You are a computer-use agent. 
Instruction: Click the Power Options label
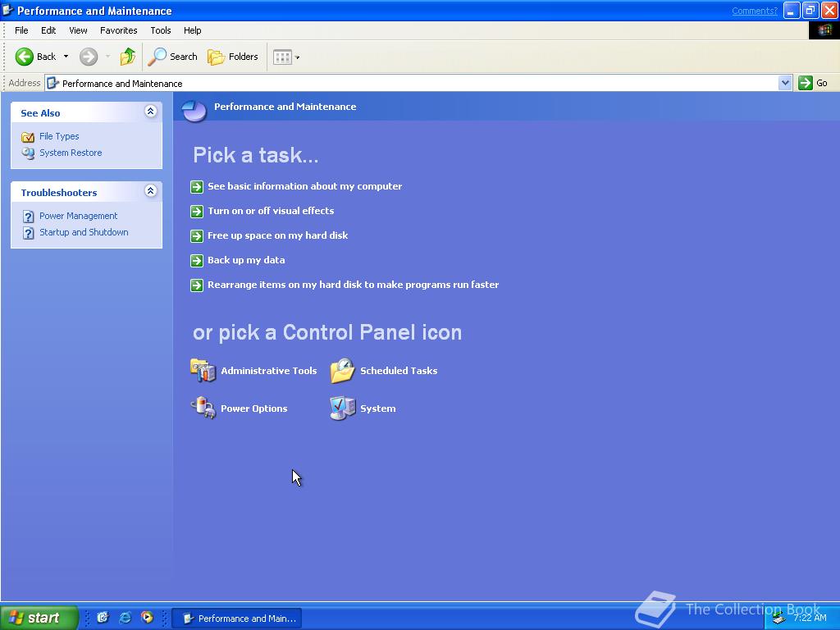click(254, 409)
